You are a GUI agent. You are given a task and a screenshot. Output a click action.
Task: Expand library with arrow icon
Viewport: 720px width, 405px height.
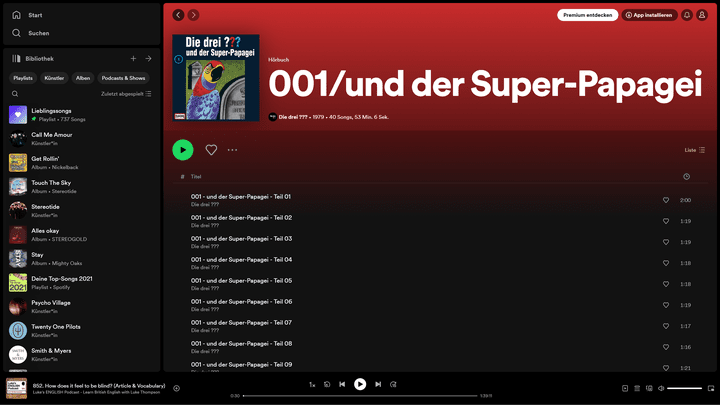point(148,59)
